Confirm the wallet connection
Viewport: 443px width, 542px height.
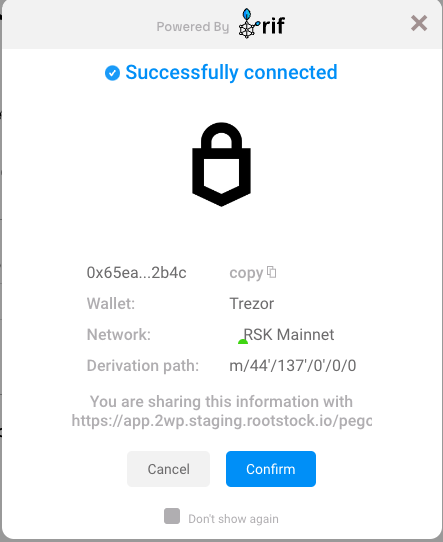[x=271, y=469]
